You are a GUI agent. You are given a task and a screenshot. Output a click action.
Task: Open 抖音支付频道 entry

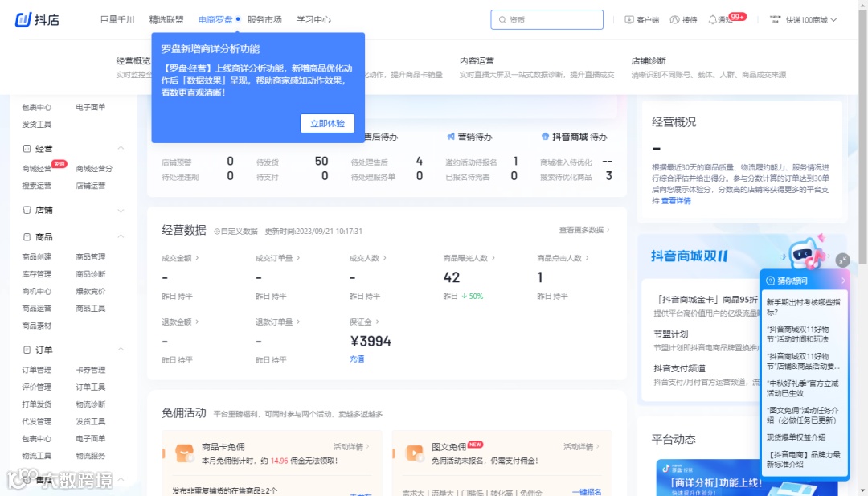point(680,369)
